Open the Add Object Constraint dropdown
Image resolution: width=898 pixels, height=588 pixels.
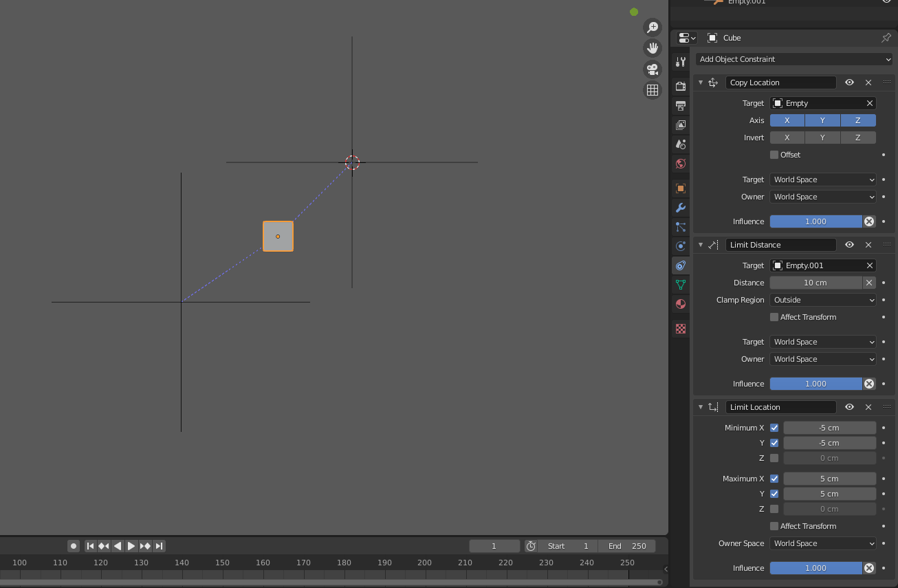coord(794,59)
